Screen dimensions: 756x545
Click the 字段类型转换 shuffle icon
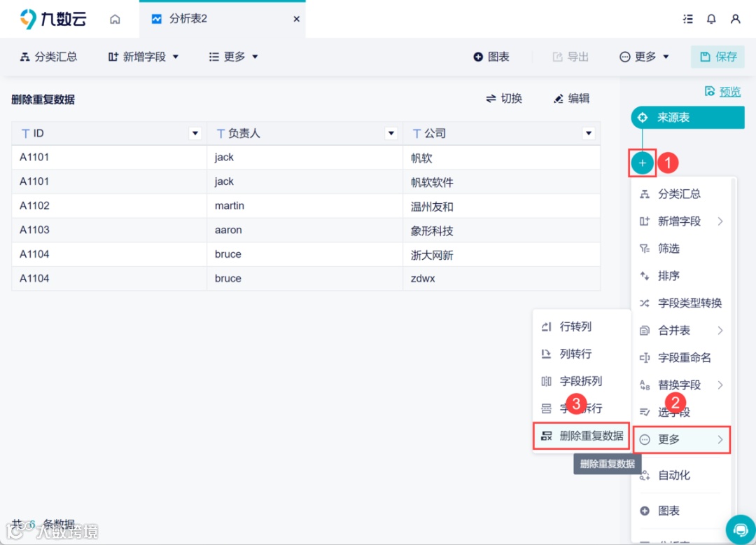tap(645, 303)
